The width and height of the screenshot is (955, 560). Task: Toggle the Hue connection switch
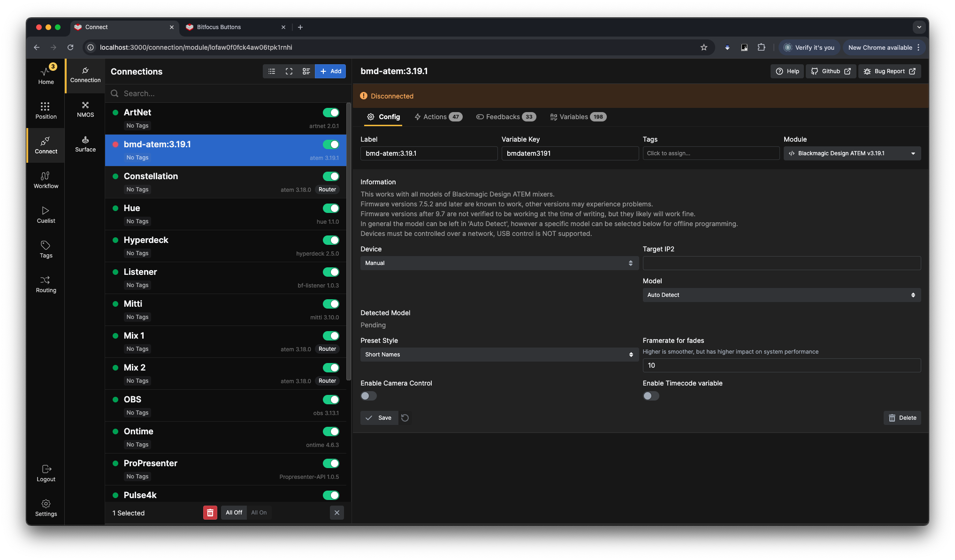tap(331, 208)
